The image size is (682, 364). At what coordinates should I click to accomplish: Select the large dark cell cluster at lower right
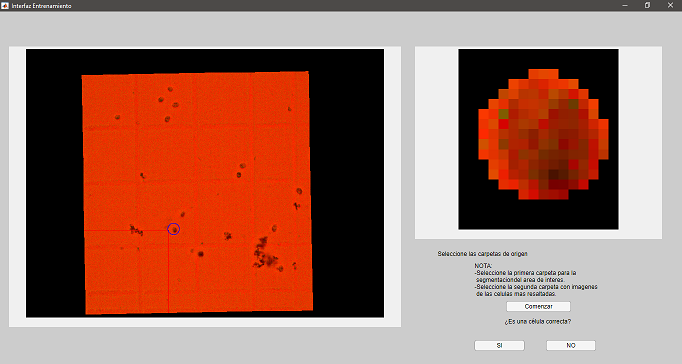tap(264, 254)
